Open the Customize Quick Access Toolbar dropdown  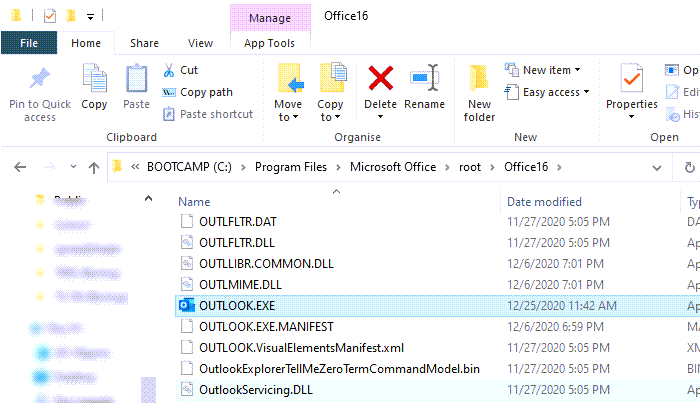(x=91, y=17)
